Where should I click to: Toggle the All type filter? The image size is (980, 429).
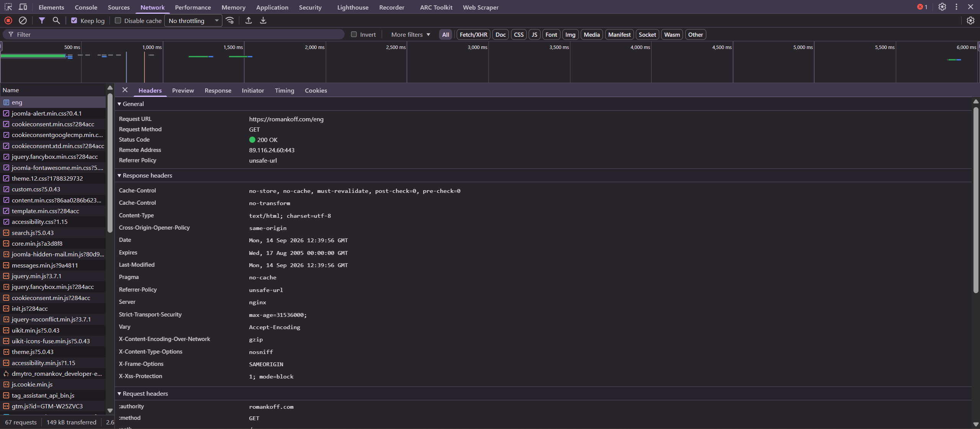click(x=446, y=34)
